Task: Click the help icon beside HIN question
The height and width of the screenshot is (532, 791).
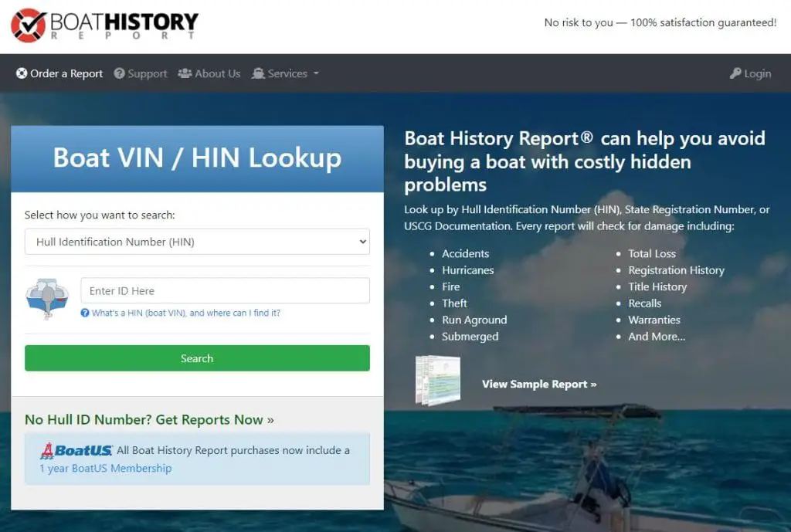Action: [85, 313]
